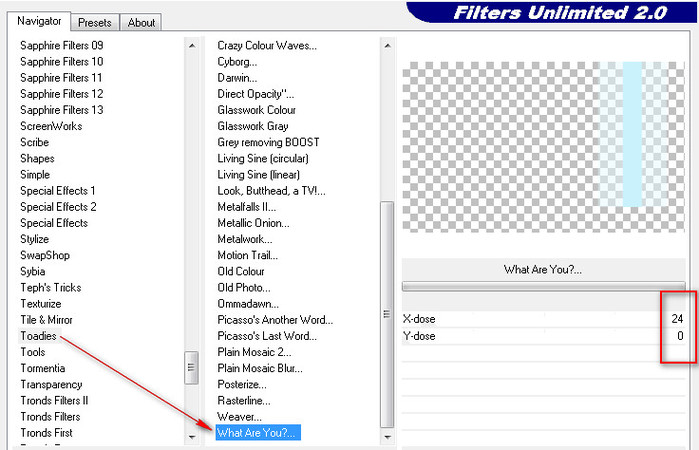Select Sapphire Filters 09 category
The image size is (699, 450).
tap(62, 45)
